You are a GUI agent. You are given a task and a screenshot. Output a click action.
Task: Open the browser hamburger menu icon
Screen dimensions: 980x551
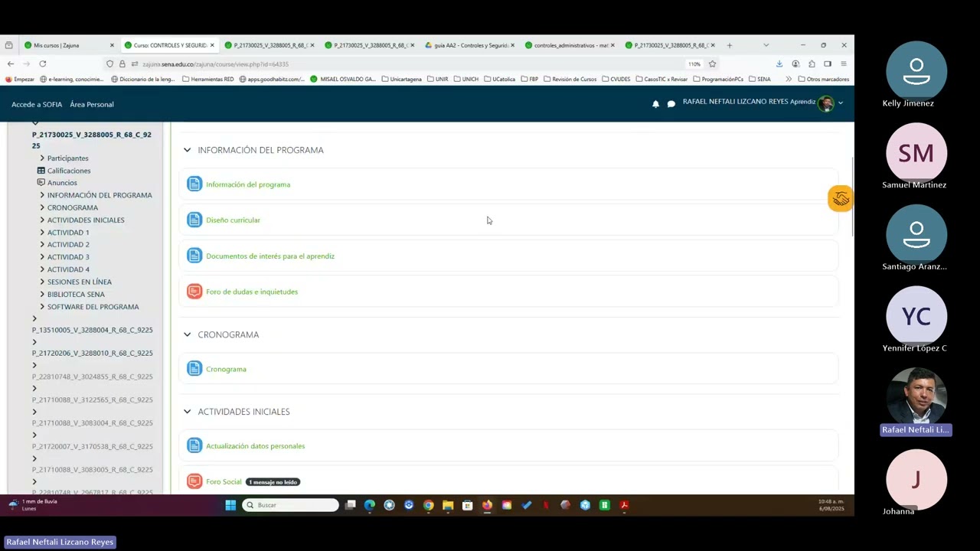pos(844,64)
